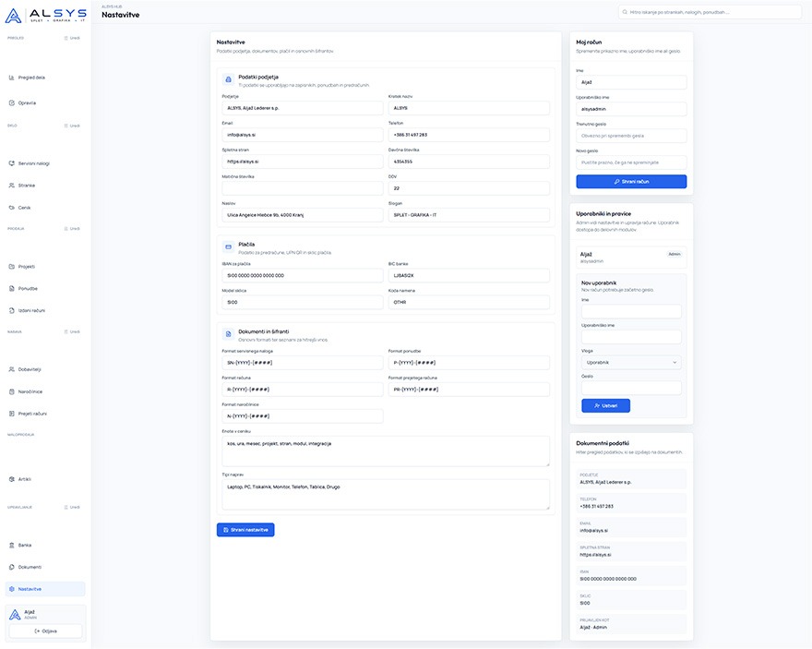Click the Format prejetega računa field
The image size is (812, 649).
point(469,390)
